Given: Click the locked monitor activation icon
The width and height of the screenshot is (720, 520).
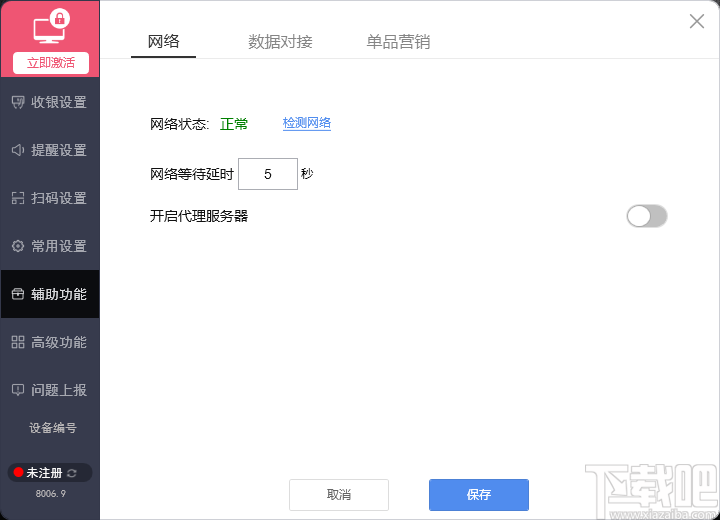Looking at the screenshot, I should click(51, 27).
